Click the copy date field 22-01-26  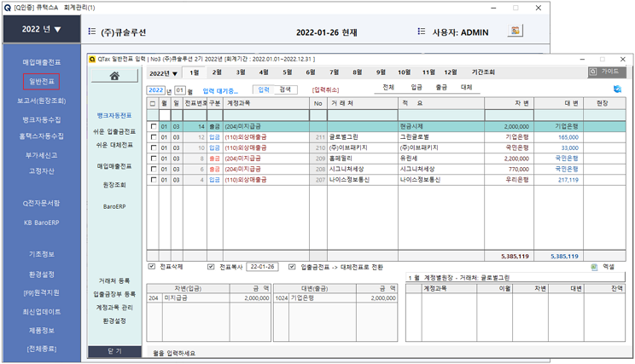262,267
